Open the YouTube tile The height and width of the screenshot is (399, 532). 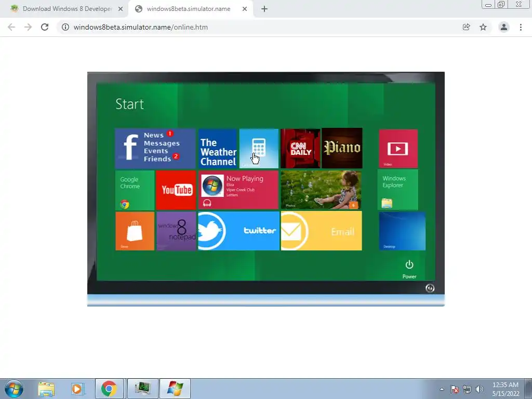176,190
